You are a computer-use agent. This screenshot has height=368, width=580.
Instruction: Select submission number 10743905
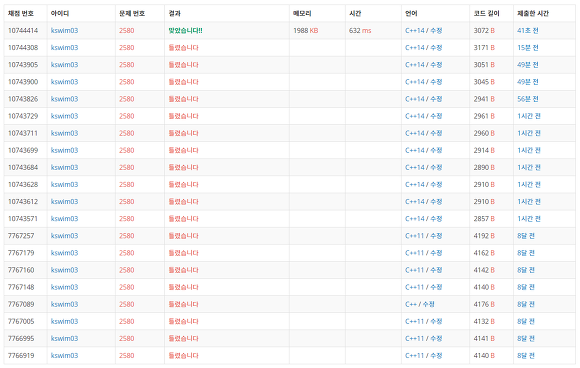point(23,65)
